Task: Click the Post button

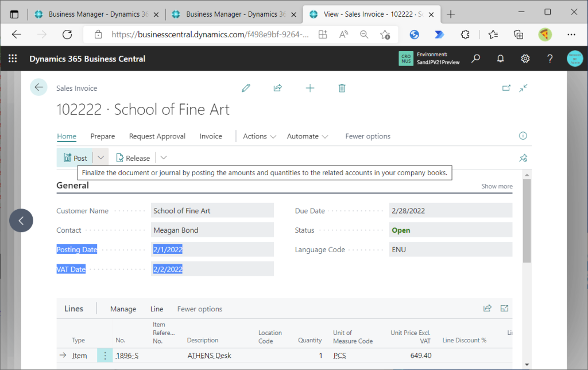Action: 75,158
